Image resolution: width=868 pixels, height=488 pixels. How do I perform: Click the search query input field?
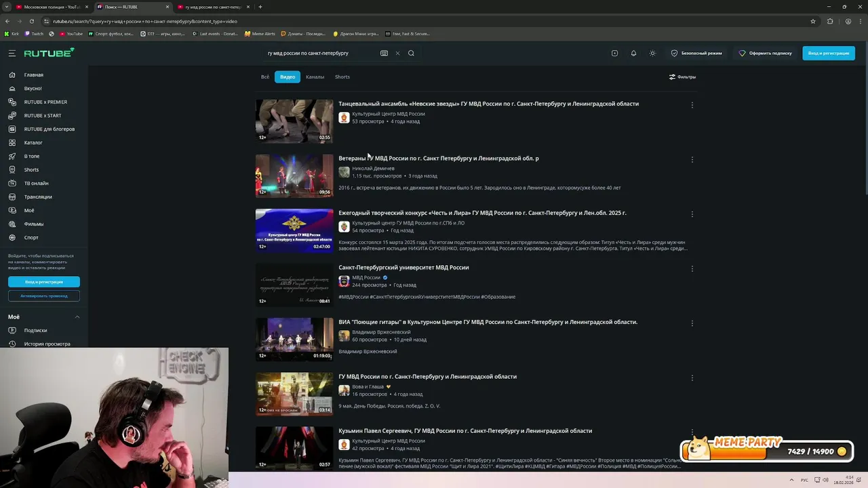320,53
